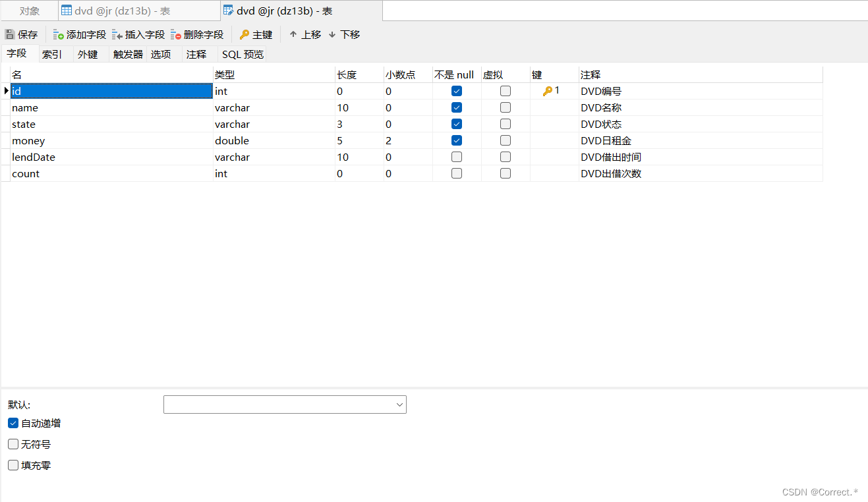Image resolution: width=868 pixels, height=502 pixels.
Task: Toggle virtual (虚拟) checkbox for money row
Action: 506,140
